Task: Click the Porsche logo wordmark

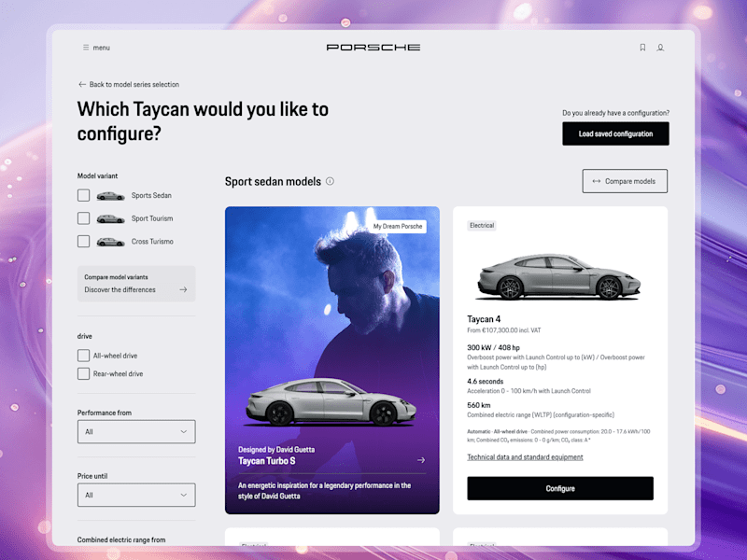Action: tap(373, 48)
